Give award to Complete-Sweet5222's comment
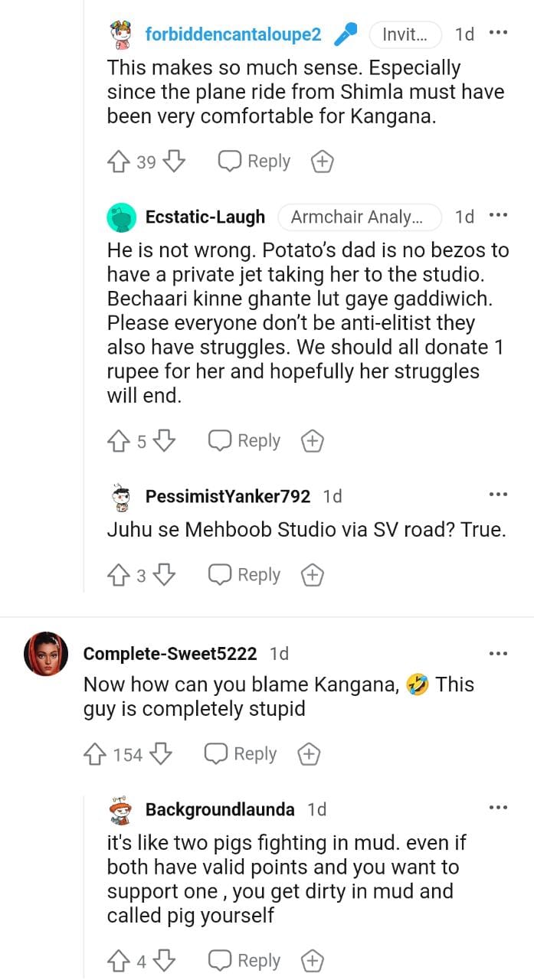The width and height of the screenshot is (534, 980). click(308, 754)
